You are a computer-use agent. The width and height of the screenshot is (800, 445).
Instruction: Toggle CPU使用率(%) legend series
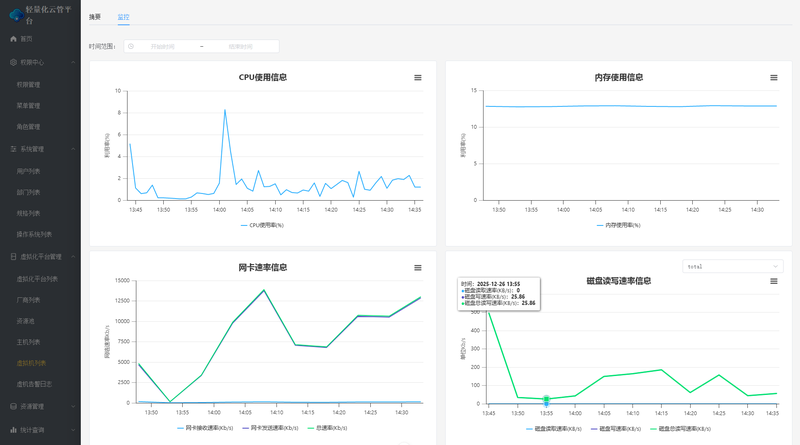[262, 225]
